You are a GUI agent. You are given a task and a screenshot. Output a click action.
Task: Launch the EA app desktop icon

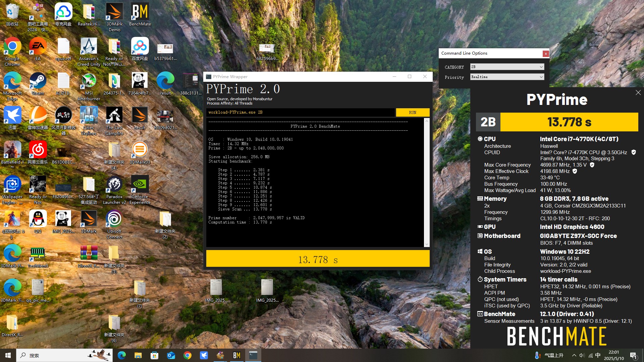click(x=38, y=49)
